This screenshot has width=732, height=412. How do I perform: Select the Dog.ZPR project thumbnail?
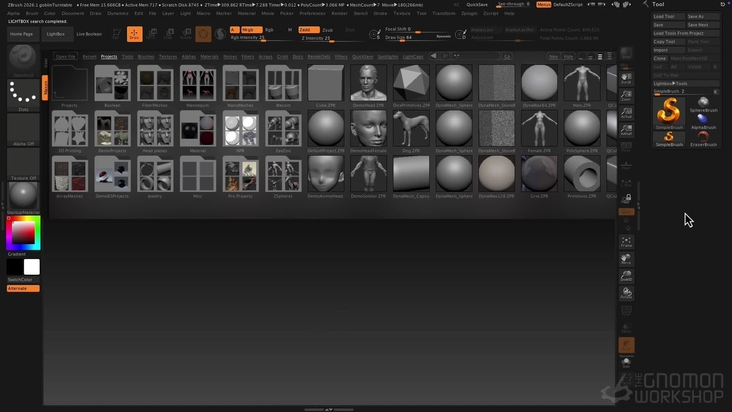click(x=411, y=132)
